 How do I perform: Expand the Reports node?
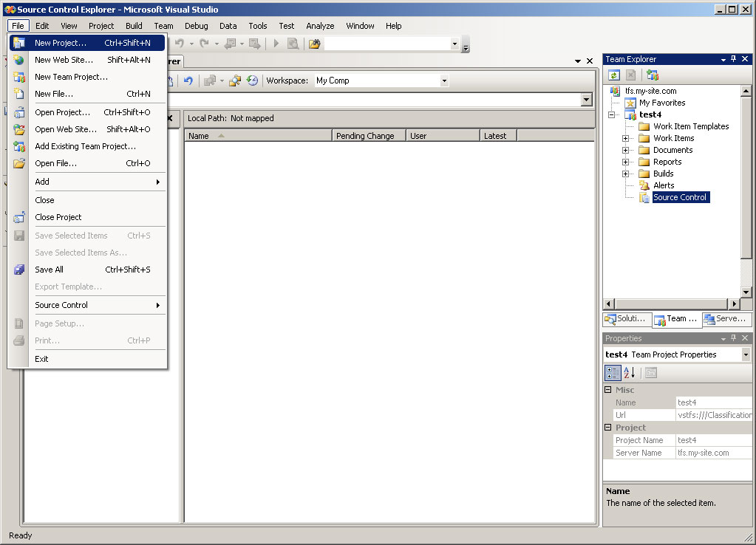tap(625, 162)
